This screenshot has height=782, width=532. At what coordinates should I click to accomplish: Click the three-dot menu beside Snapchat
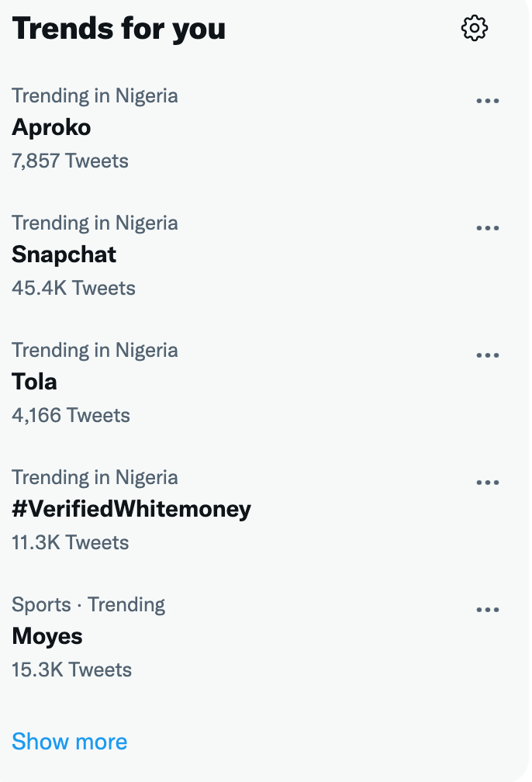[487, 228]
